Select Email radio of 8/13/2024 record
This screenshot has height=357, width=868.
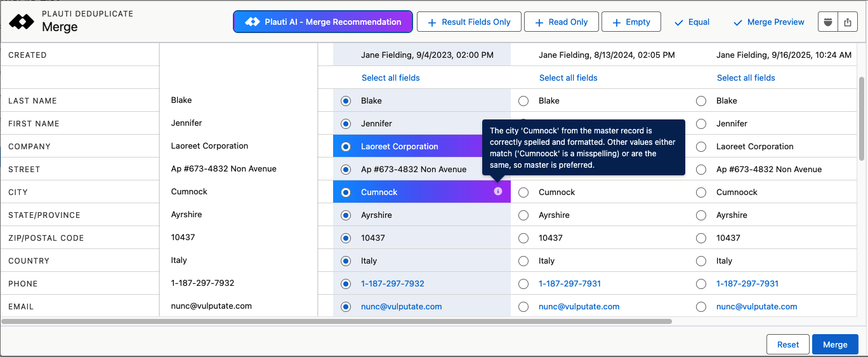click(523, 306)
